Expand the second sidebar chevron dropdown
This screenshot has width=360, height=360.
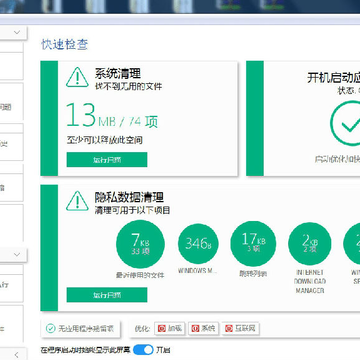pos(17,254)
